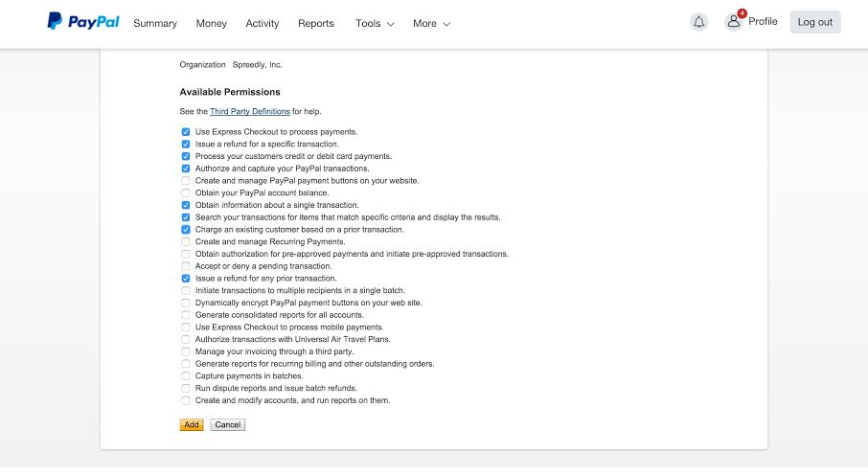Viewport: 868px width, 475px height.
Task: Click the Profile avatar icon
Action: [x=734, y=22]
